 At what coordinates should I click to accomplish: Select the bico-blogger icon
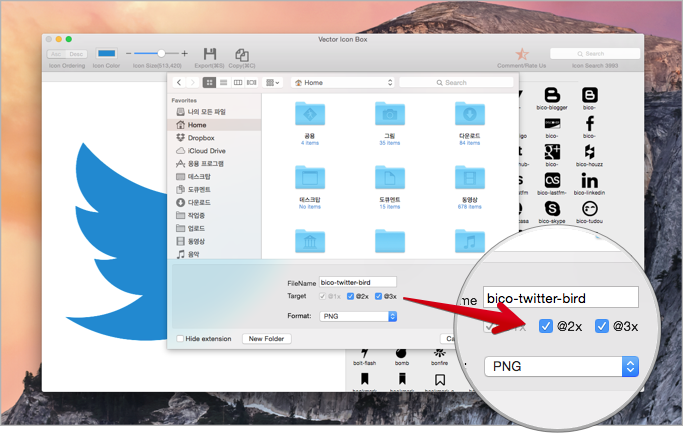tap(552, 95)
